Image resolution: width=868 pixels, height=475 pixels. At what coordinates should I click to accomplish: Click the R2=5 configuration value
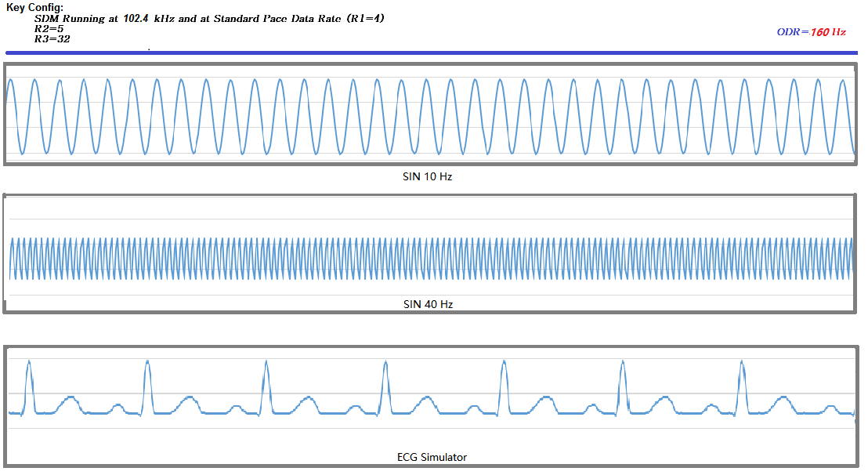click(x=49, y=29)
